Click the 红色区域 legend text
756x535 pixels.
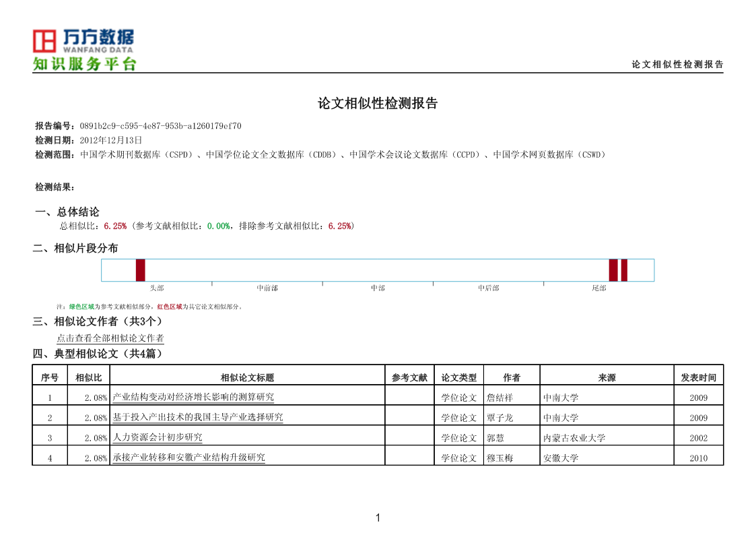tap(170, 307)
